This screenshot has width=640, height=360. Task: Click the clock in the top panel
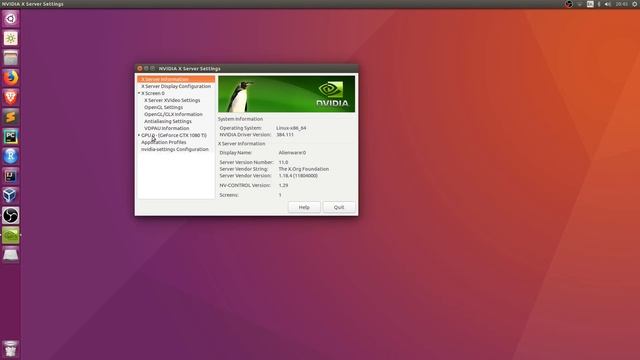622,4
